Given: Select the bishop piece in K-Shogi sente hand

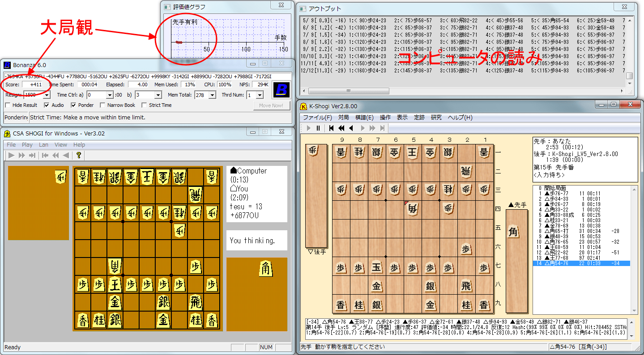Looking at the screenshot, I should coord(513,232).
